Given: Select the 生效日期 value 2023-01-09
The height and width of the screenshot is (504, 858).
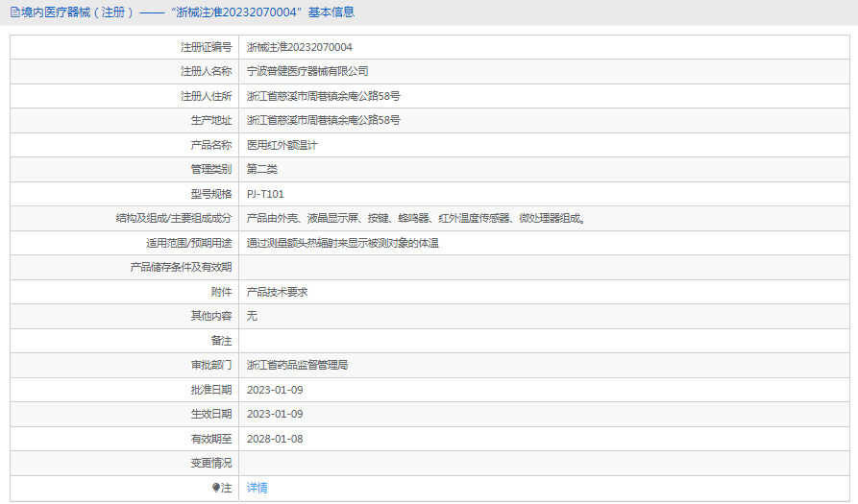Looking at the screenshot, I should [x=275, y=414].
